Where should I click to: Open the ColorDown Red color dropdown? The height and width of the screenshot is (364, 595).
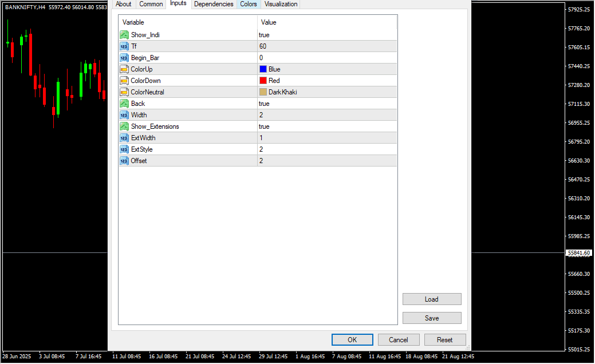point(326,81)
